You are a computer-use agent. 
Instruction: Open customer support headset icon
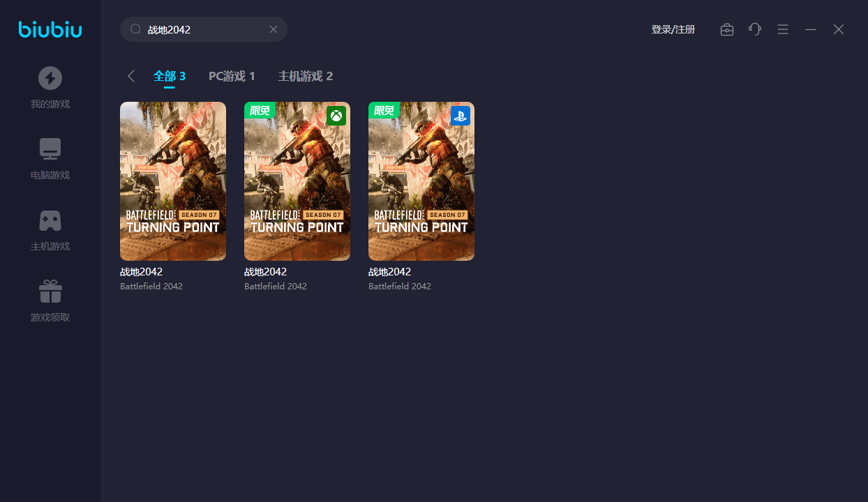tap(755, 29)
